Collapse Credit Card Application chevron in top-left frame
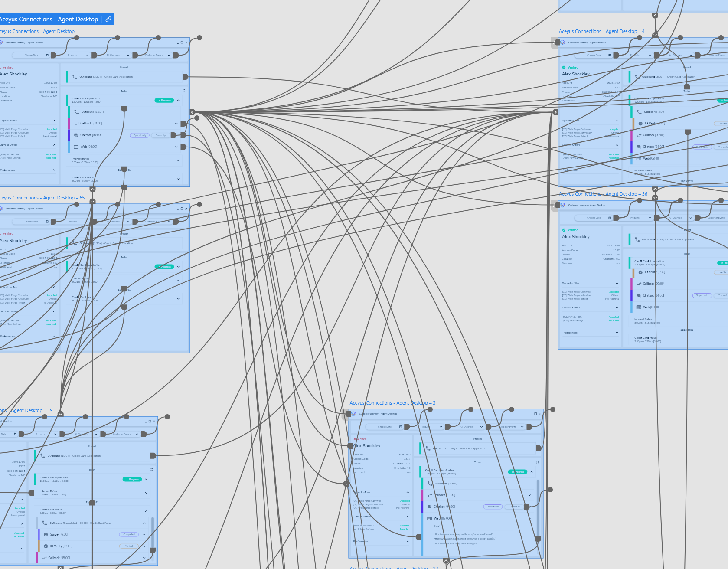This screenshot has height=569, width=728. click(178, 100)
